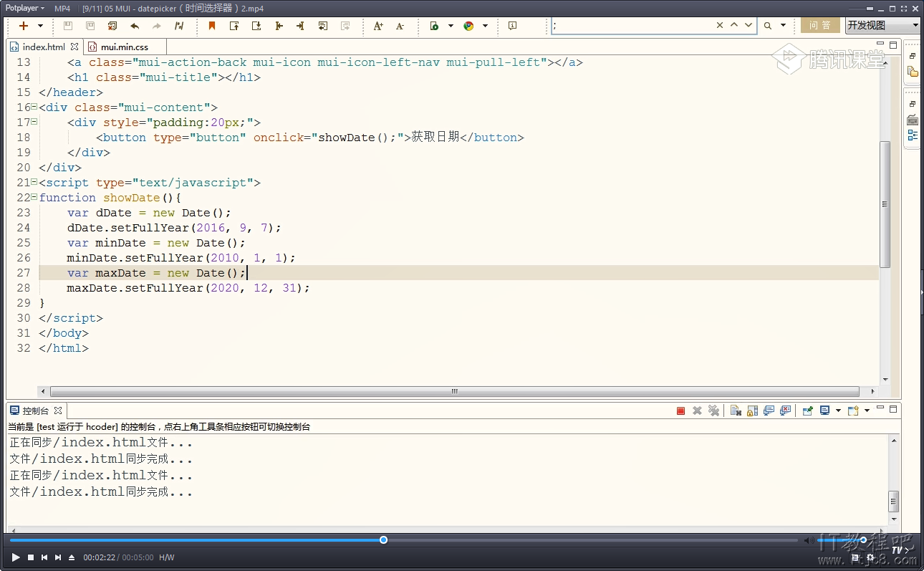Click the H/W decoder label
Image resolution: width=924 pixels, height=571 pixels.
(x=167, y=557)
